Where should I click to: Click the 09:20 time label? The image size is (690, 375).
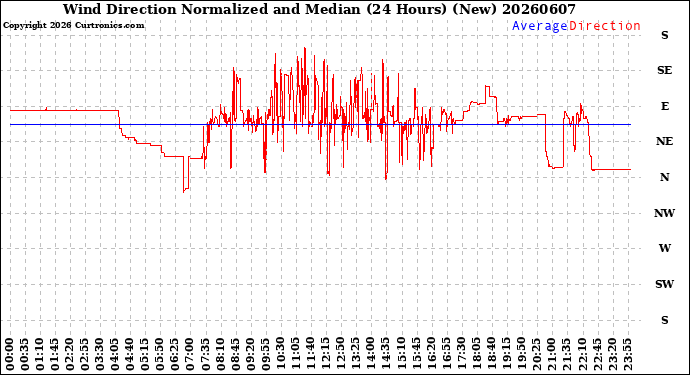[x=250, y=354]
